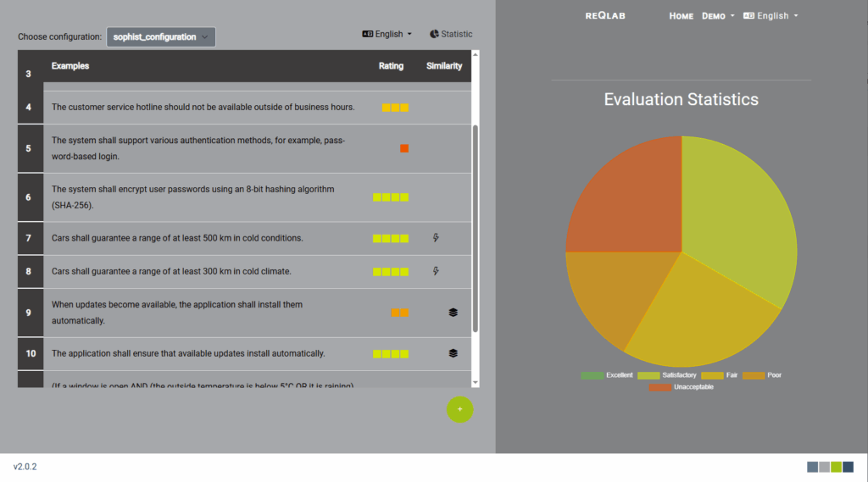Click row number 7 cell
868x482 pixels.
31,238
